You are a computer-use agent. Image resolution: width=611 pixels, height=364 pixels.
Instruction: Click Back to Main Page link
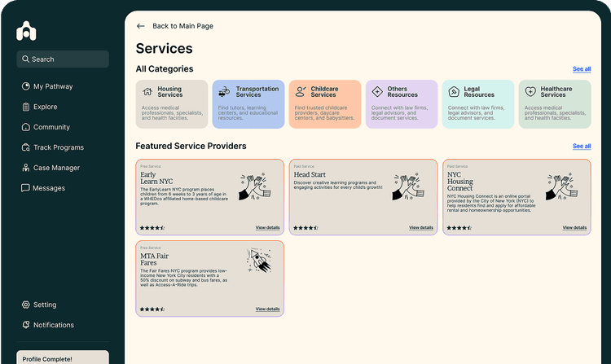click(182, 26)
